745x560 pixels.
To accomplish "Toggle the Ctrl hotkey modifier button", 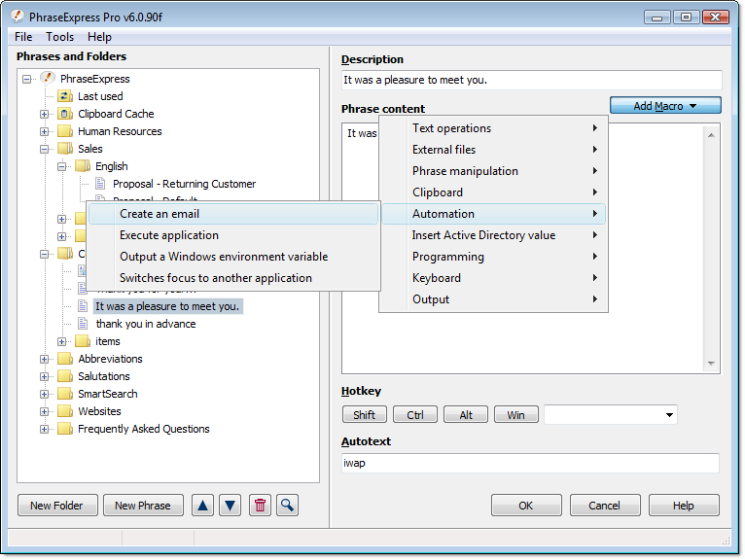I will coord(415,415).
